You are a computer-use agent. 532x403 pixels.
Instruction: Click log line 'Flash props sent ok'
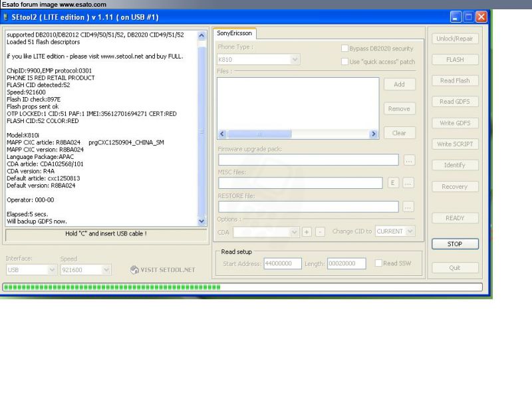click(x=32, y=106)
